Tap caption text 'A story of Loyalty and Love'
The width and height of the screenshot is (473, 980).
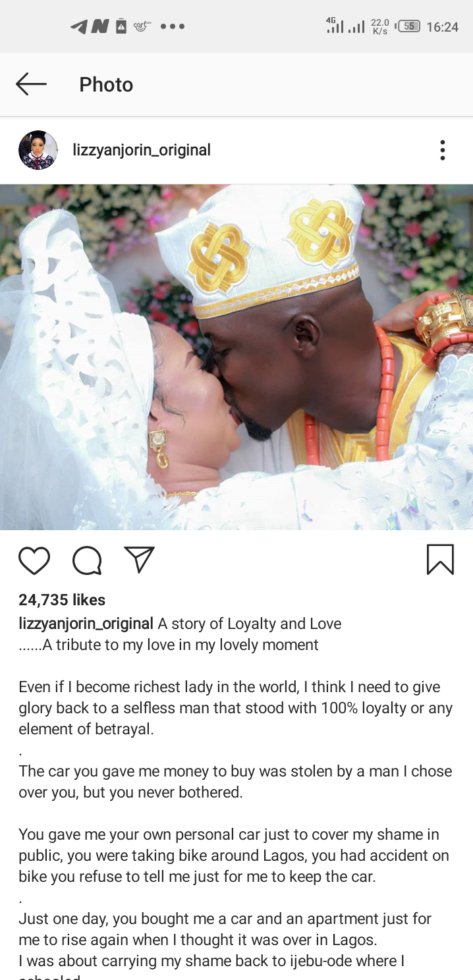[250, 624]
